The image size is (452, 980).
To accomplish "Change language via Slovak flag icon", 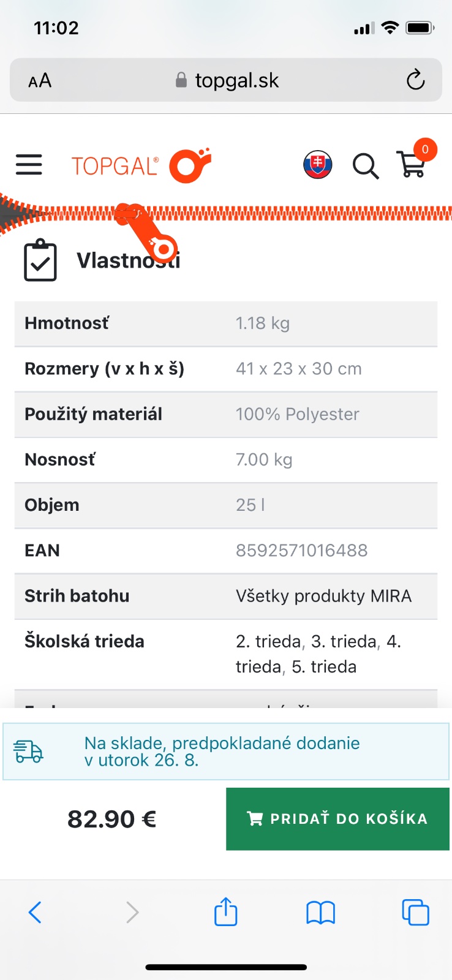I will 317,165.
